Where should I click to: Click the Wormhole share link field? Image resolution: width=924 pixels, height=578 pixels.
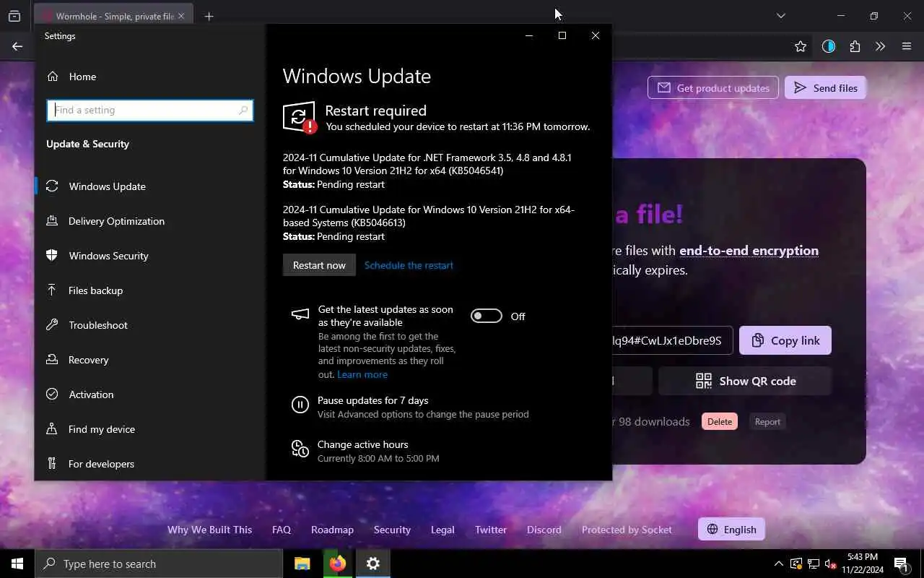click(672, 340)
